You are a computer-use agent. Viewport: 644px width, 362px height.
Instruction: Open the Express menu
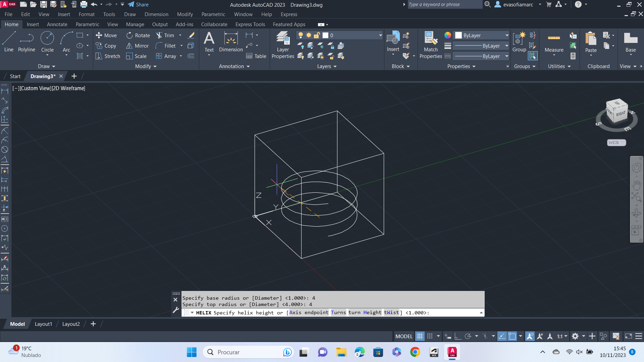pos(289,14)
